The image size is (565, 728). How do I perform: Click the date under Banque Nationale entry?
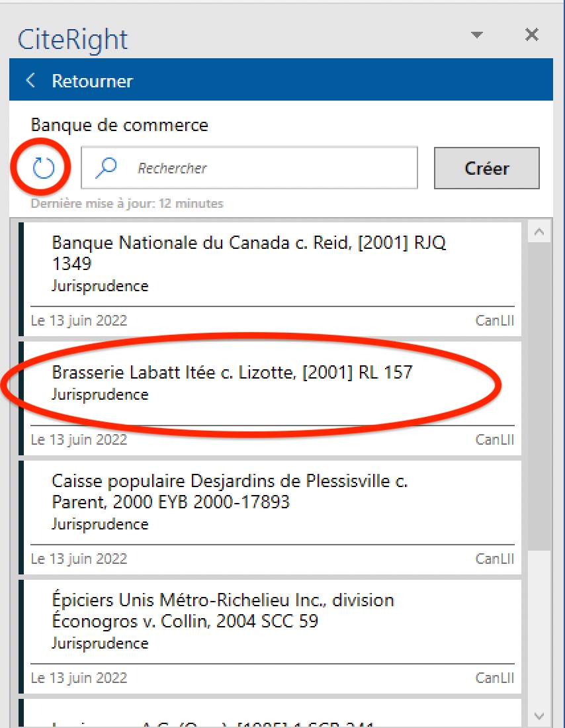coord(79,321)
